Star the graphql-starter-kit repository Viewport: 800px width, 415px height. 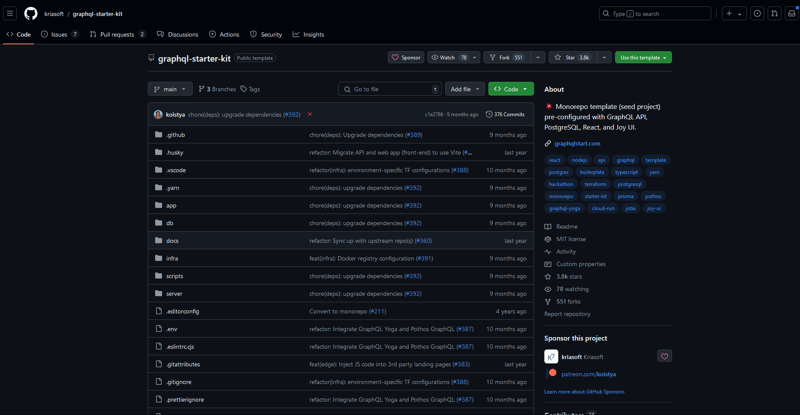tap(571, 58)
